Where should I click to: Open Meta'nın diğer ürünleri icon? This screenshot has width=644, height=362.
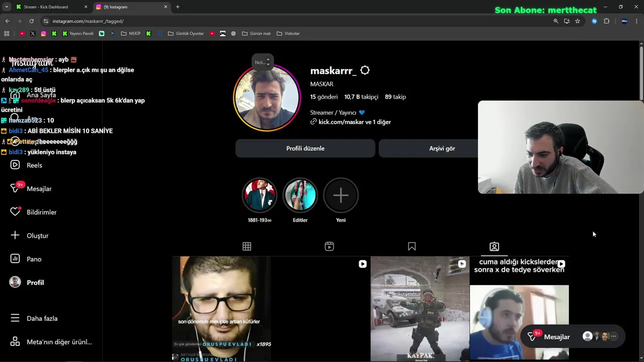point(15,342)
